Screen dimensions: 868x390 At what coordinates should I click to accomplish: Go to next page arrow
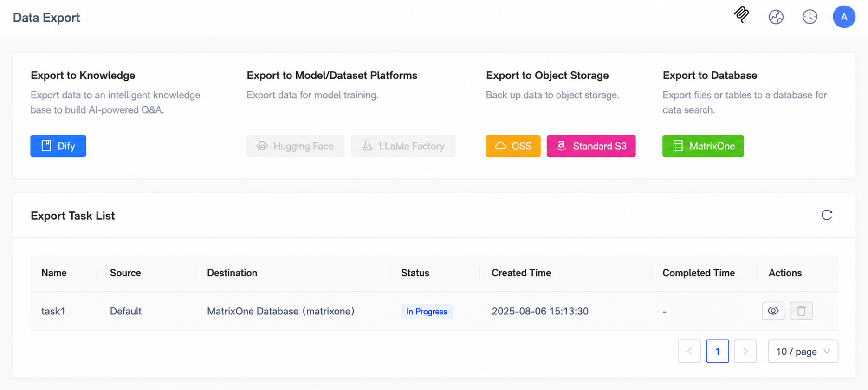pyautogui.click(x=745, y=352)
